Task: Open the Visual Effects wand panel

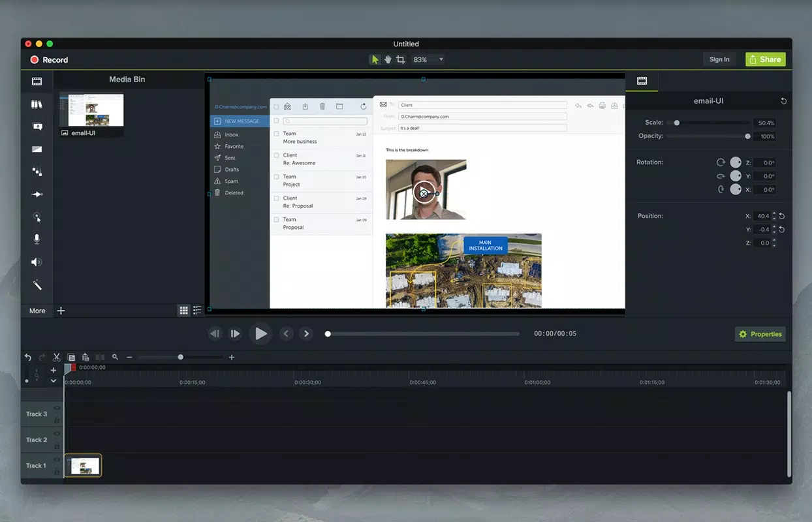Action: click(x=37, y=284)
